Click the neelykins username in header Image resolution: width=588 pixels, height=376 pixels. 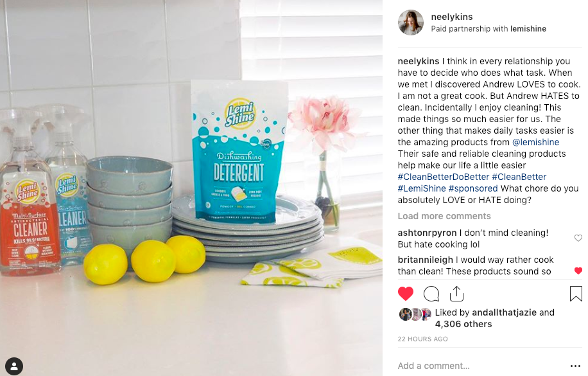click(451, 17)
